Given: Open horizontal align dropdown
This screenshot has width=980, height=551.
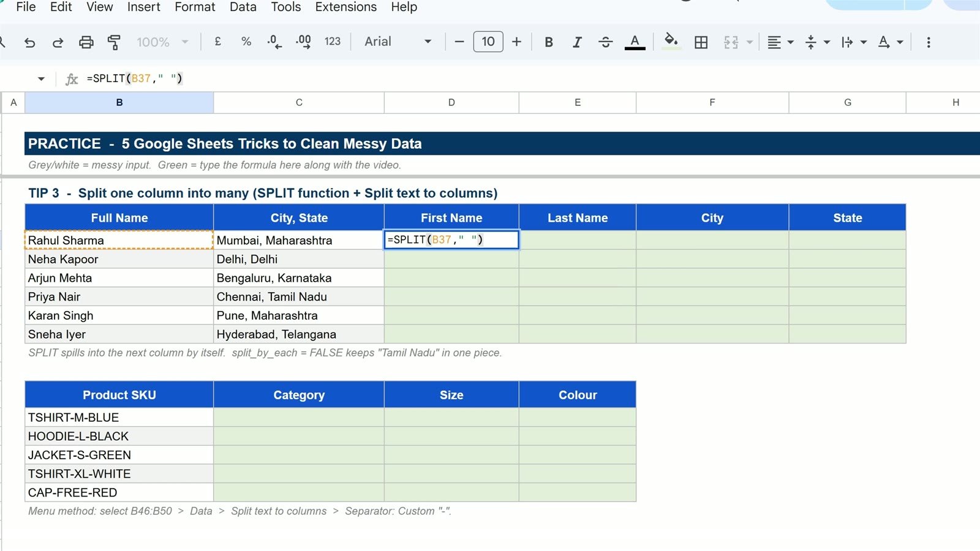Looking at the screenshot, I should coord(780,42).
